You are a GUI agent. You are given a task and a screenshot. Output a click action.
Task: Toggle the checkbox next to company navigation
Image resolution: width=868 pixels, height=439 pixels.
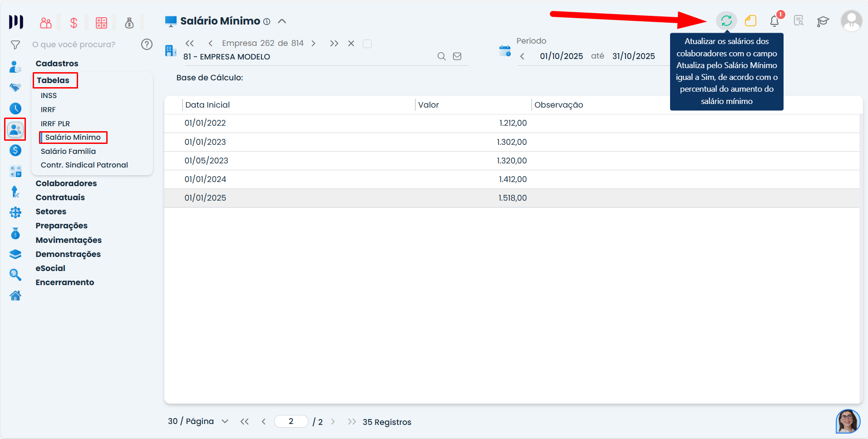tap(367, 44)
